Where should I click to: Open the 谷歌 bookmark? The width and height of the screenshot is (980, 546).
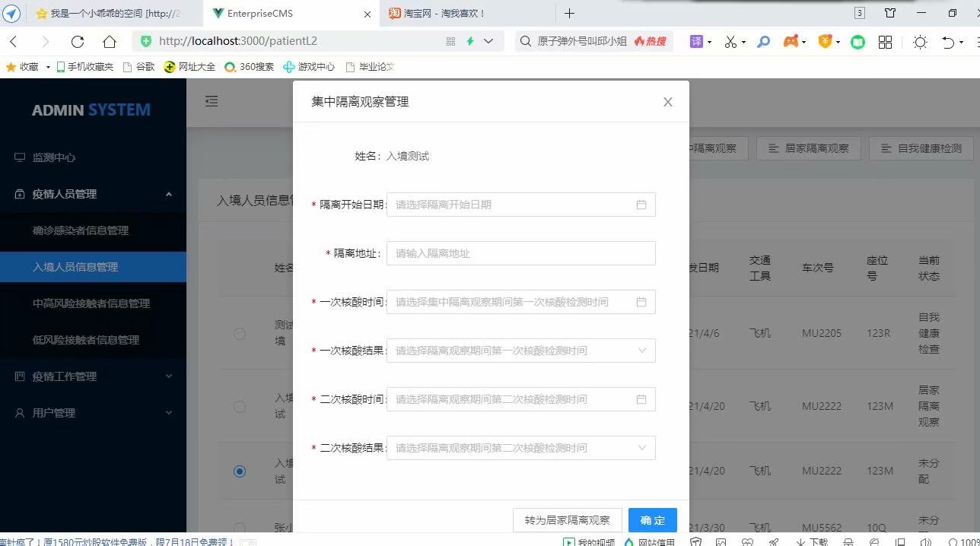(x=138, y=67)
